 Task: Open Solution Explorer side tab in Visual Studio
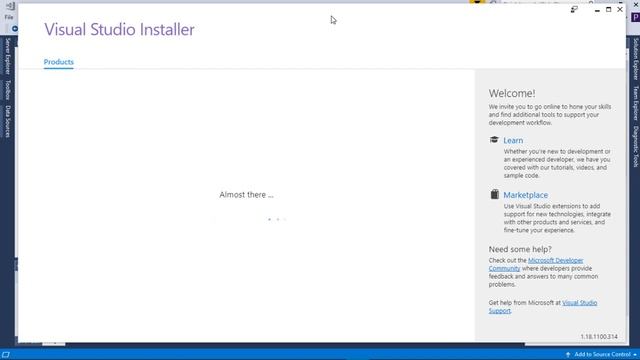coord(636,59)
